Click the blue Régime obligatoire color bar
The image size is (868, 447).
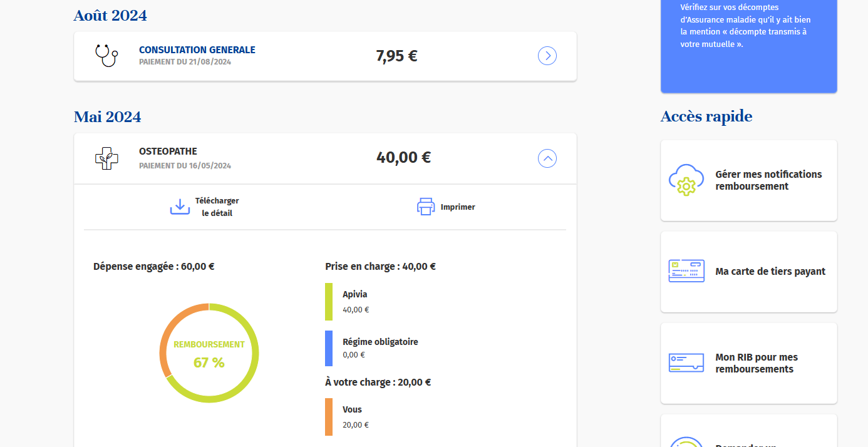(x=329, y=348)
